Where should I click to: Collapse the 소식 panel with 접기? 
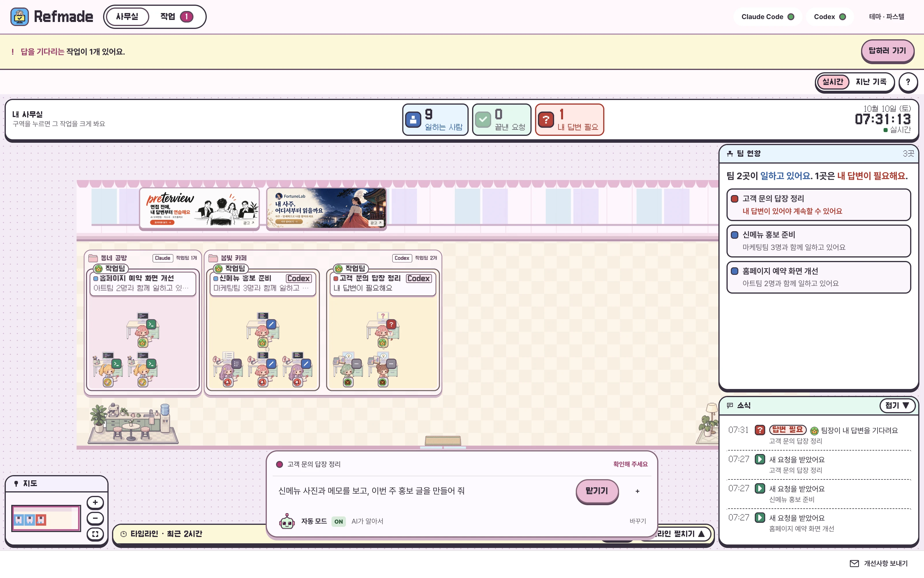point(897,405)
